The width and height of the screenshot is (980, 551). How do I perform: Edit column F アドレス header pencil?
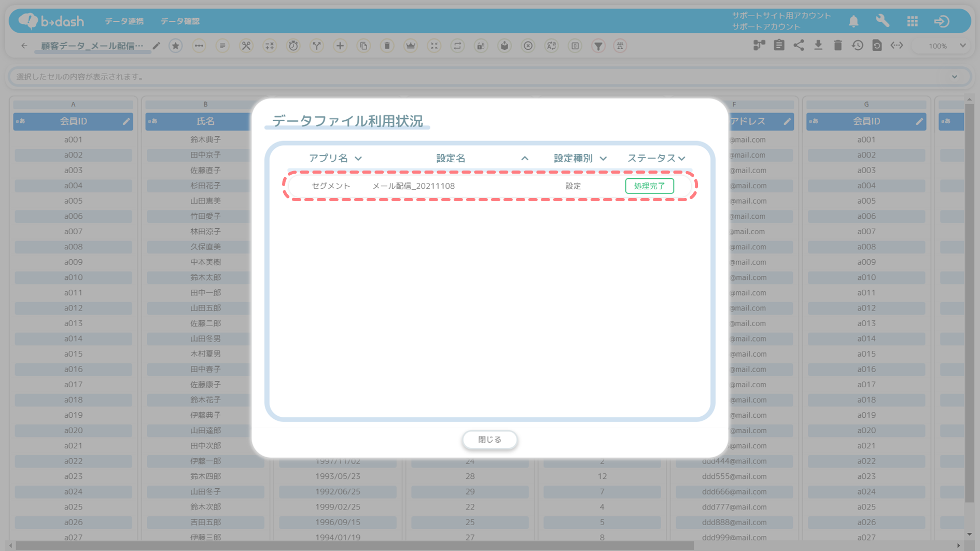tap(787, 121)
